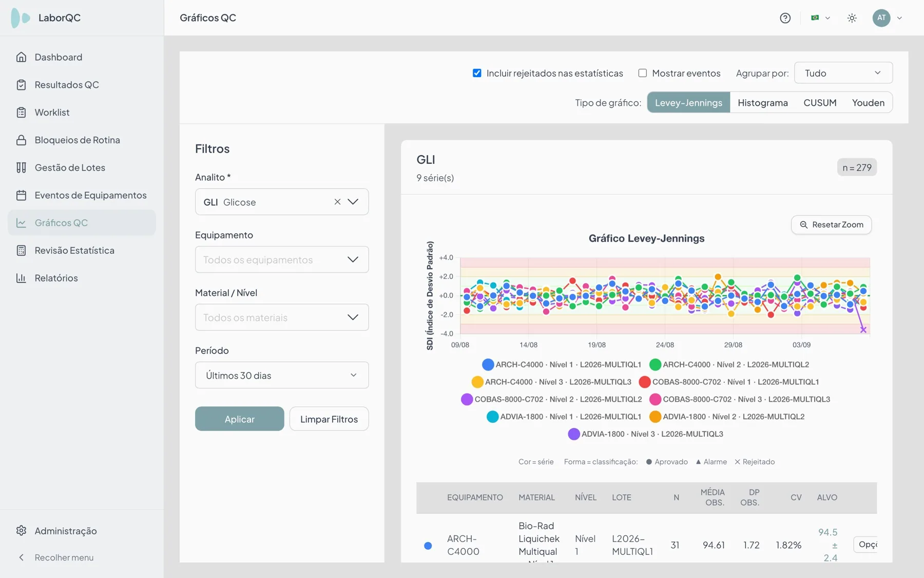
Task: Click the blue color dot in ARCH-C4000 table row
Action: [428, 546]
